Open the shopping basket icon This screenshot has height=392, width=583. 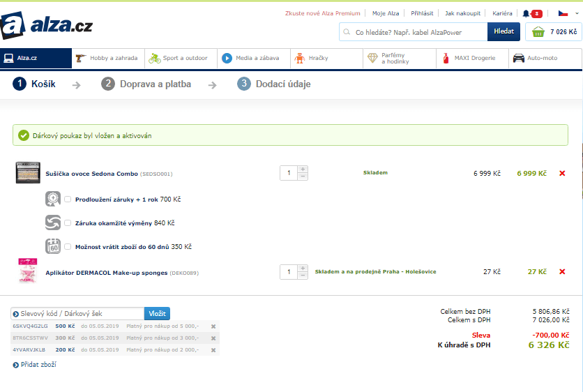[538, 32]
